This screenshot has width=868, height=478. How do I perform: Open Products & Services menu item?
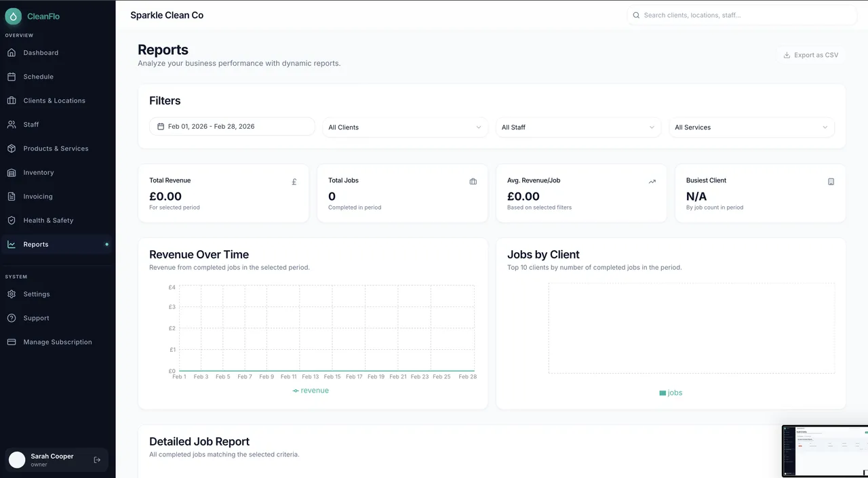[56, 148]
